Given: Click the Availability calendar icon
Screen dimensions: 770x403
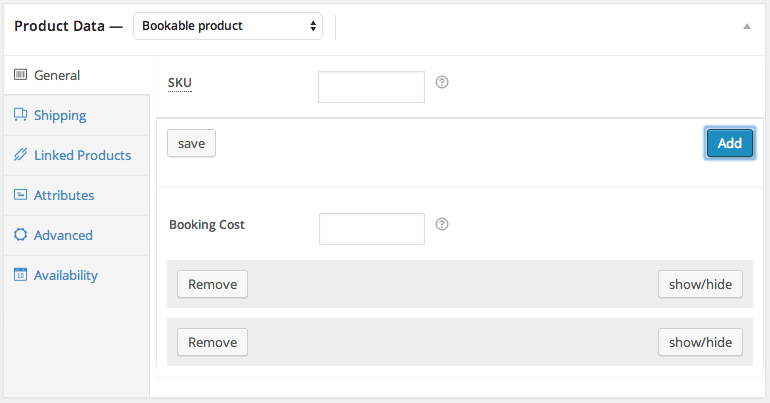Looking at the screenshot, I should 20,275.
